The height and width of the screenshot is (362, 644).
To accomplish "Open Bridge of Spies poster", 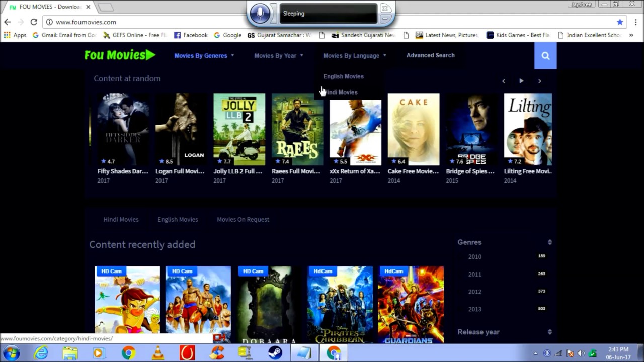I will click(x=471, y=129).
